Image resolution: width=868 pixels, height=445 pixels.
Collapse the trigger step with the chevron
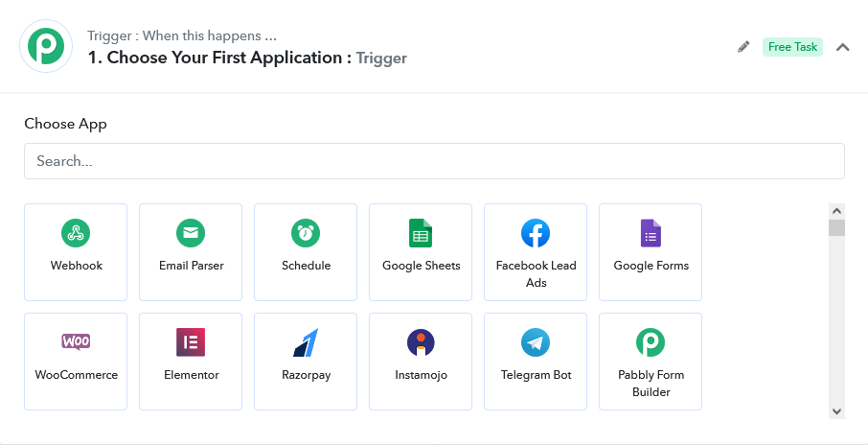(x=842, y=47)
